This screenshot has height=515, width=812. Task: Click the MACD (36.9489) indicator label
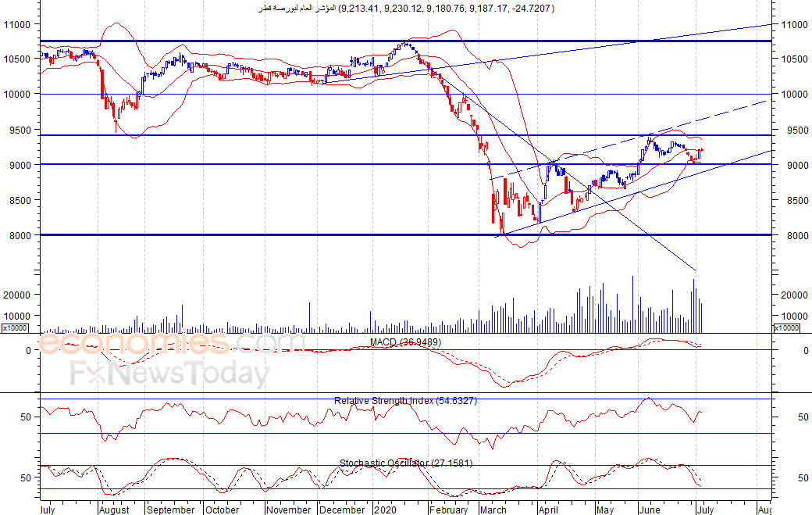[x=405, y=342]
